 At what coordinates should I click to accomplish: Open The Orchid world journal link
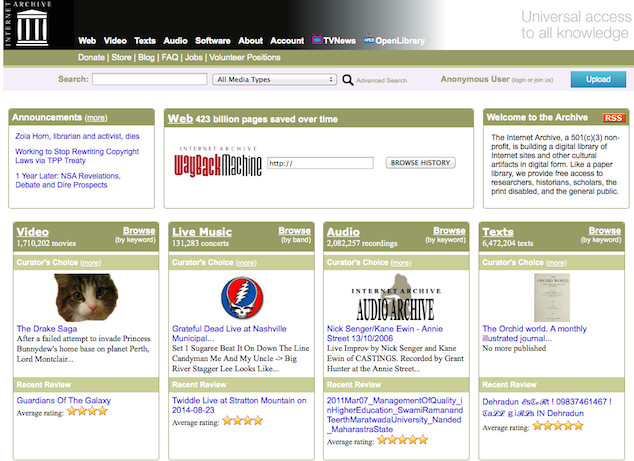[534, 334]
